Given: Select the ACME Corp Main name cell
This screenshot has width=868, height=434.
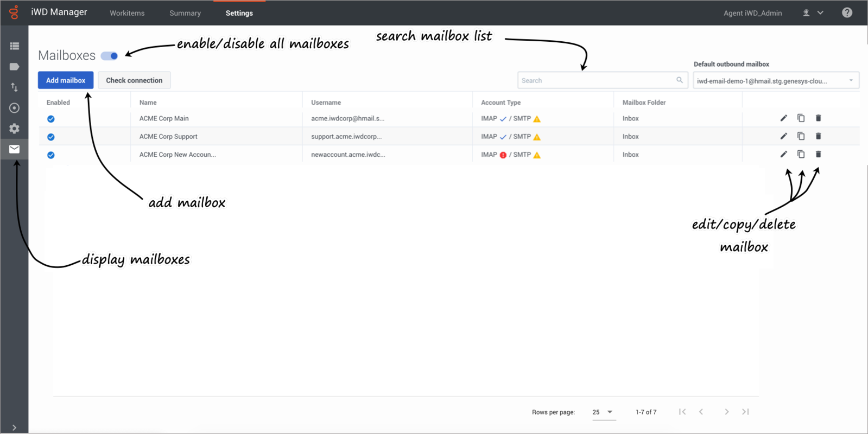Looking at the screenshot, I should tap(164, 118).
